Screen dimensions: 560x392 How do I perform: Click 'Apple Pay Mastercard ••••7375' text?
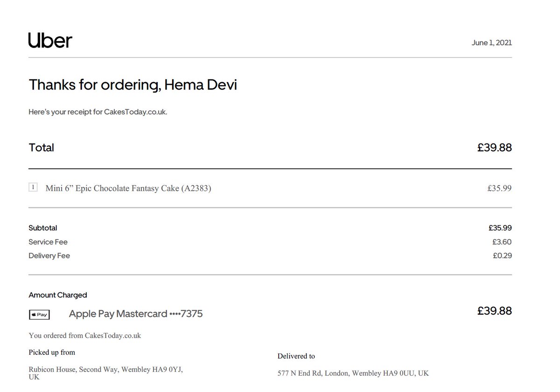[136, 314]
